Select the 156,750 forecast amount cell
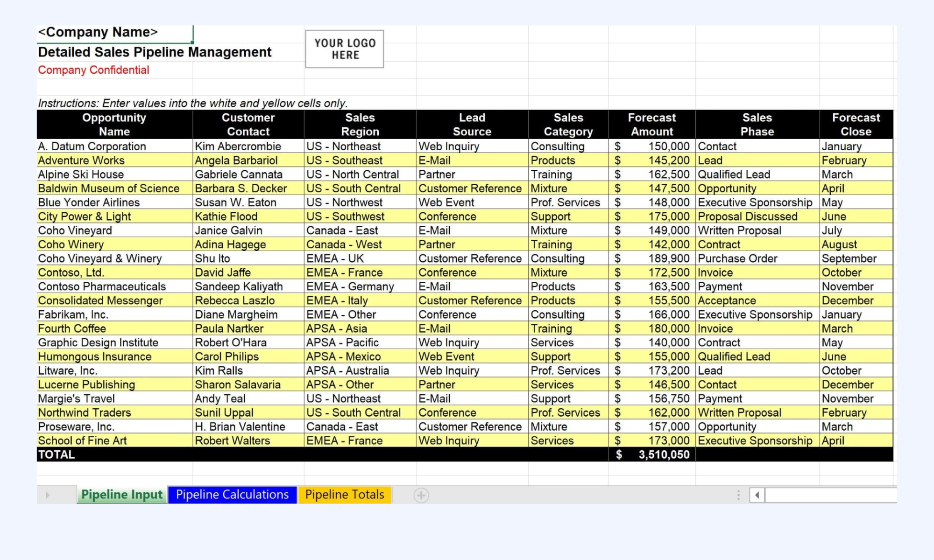The height and width of the screenshot is (560, 934). point(652,398)
